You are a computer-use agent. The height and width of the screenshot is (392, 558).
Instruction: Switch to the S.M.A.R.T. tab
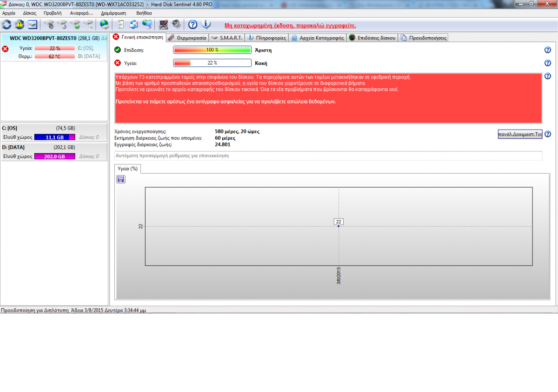[226, 38]
